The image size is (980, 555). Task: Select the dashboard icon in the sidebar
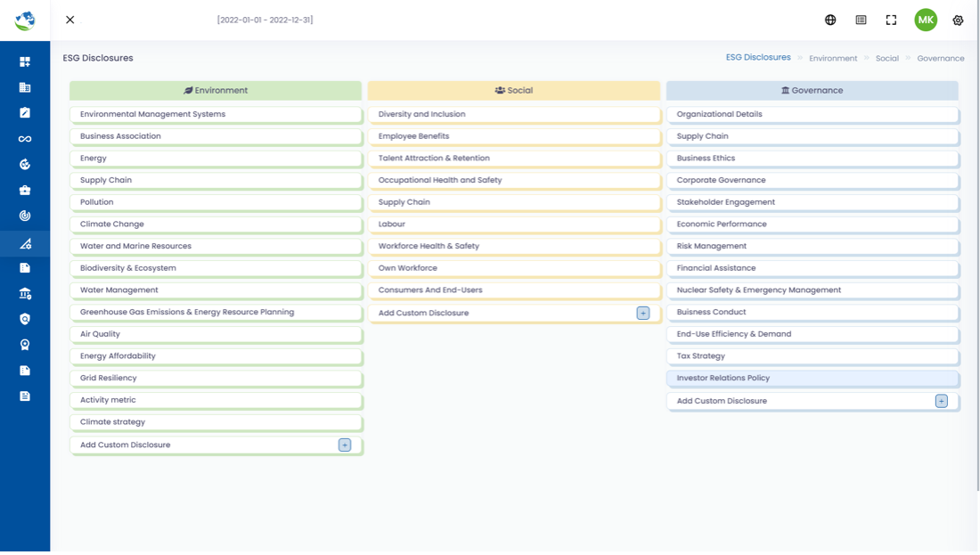click(x=24, y=61)
